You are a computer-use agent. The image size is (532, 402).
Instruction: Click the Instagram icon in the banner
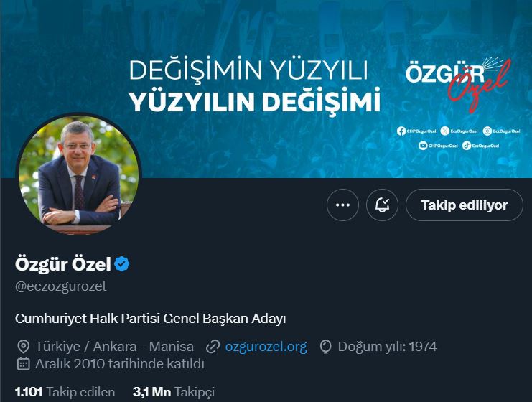[487, 131]
